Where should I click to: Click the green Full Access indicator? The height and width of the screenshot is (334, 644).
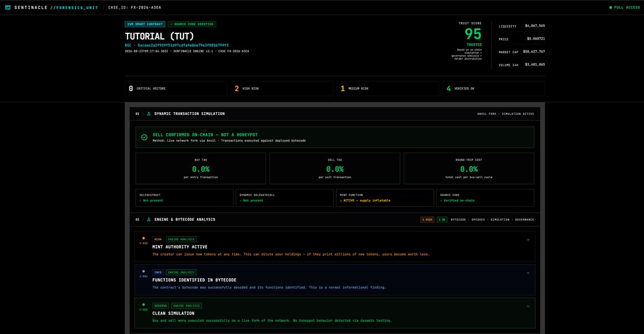tap(624, 8)
